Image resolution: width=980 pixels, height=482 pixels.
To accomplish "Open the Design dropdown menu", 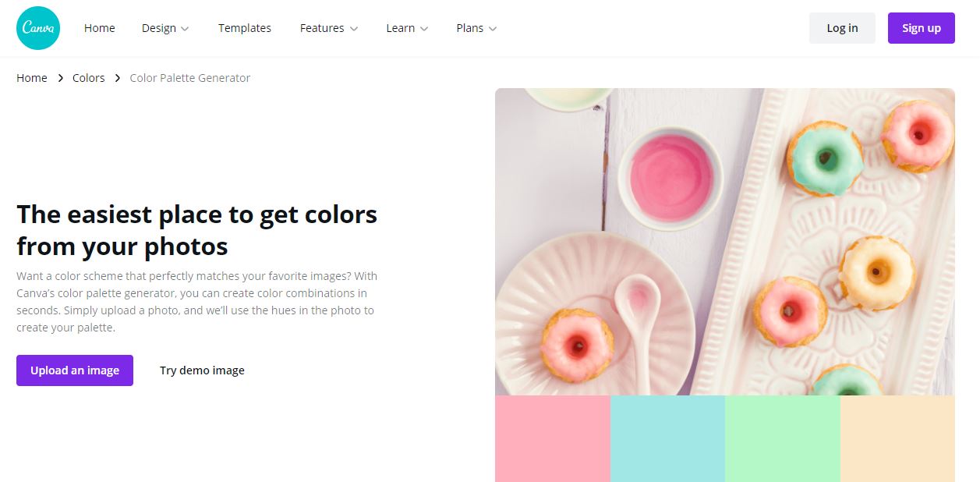I will coord(165,28).
